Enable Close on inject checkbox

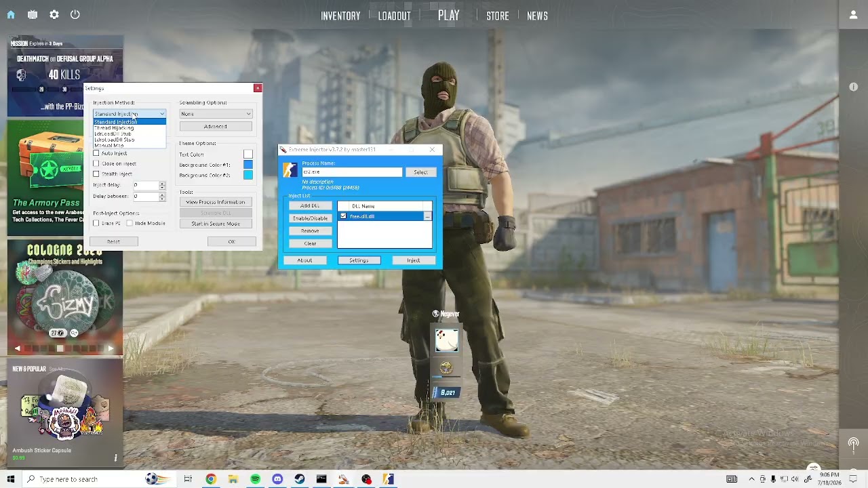[x=96, y=163]
